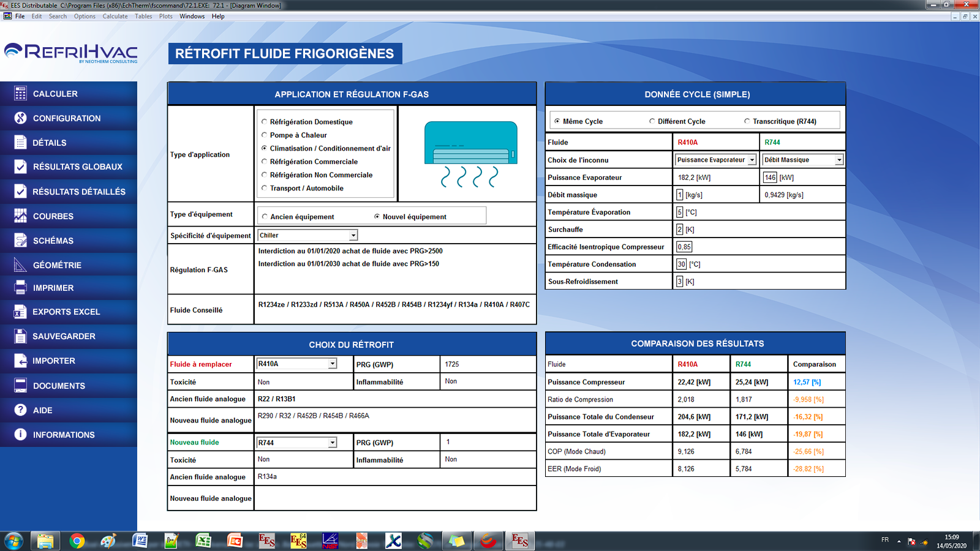Click Température Condensation 30 °C field
This screenshot has height=551, width=980.
(682, 264)
